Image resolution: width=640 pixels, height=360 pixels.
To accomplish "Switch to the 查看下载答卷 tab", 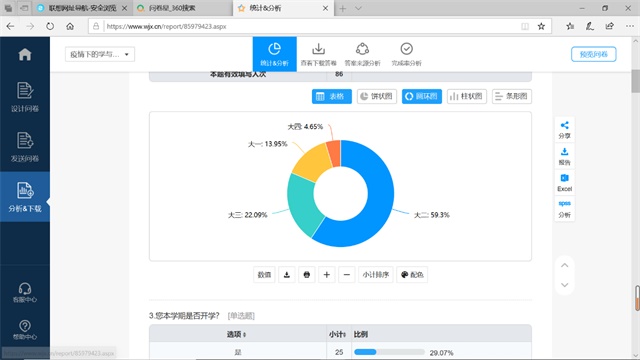I will click(318, 54).
